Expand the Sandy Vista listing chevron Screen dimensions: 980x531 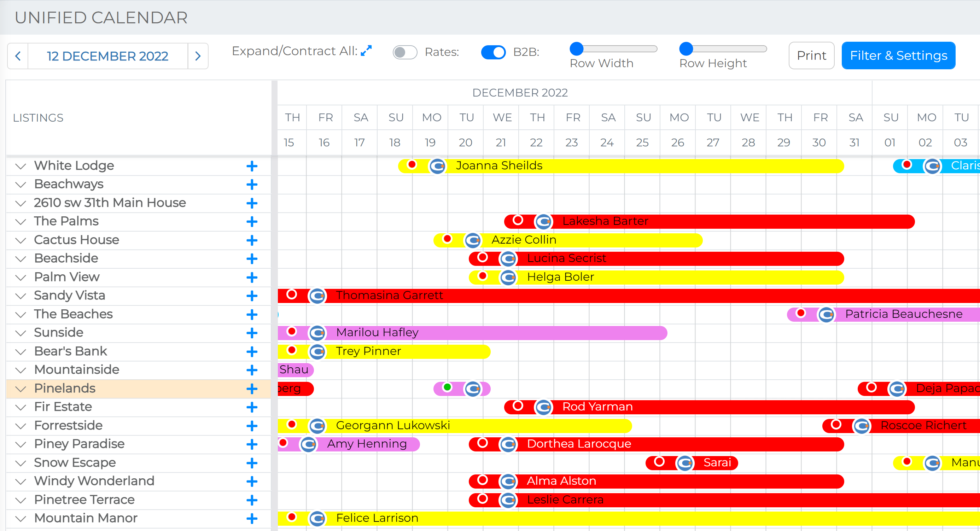point(21,296)
